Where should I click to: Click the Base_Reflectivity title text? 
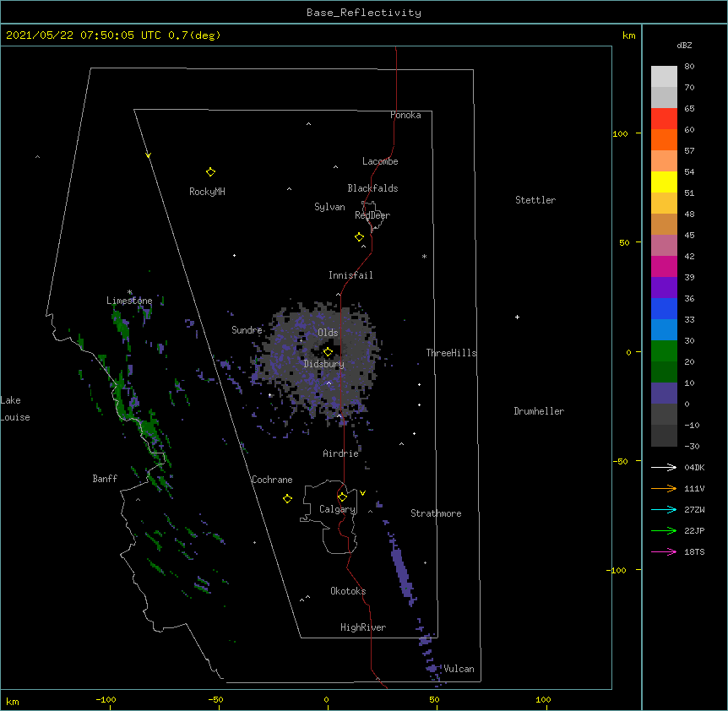tap(364, 13)
